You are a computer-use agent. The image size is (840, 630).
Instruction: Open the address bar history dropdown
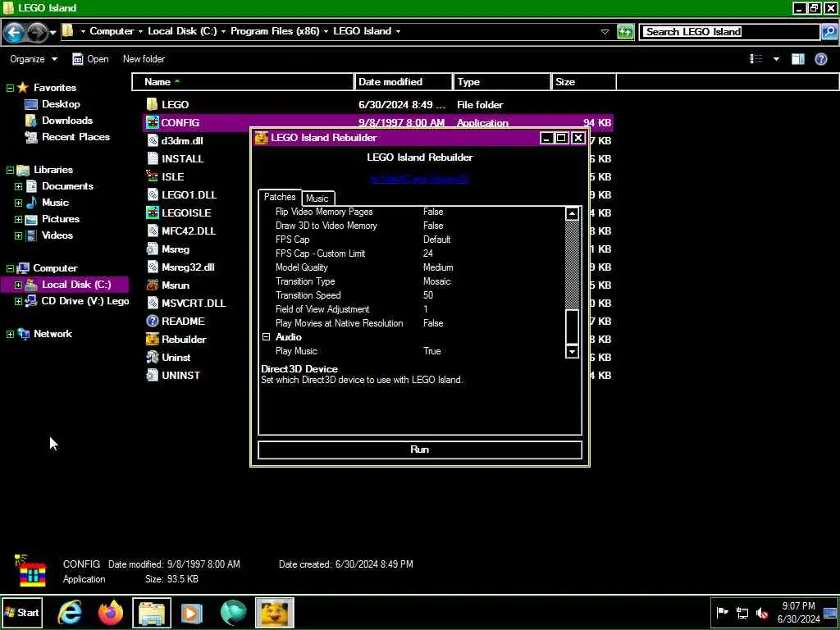pos(605,32)
